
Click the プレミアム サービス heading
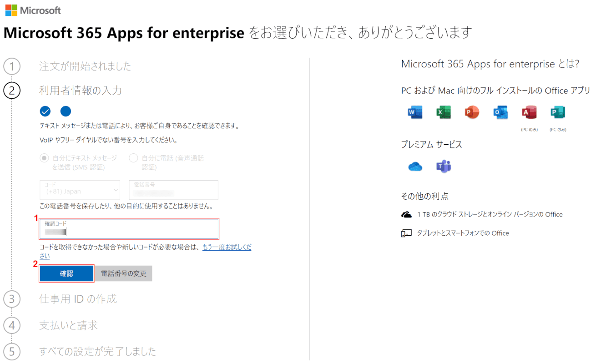tap(431, 145)
